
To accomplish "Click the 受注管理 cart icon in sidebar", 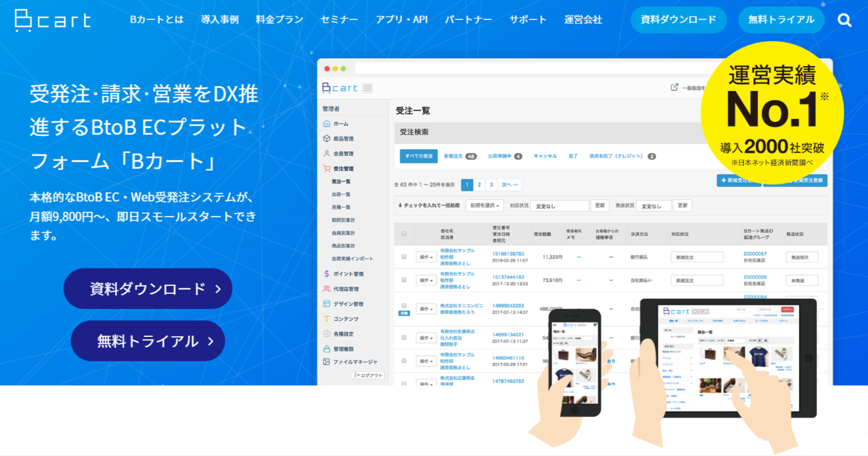I will pos(327,169).
